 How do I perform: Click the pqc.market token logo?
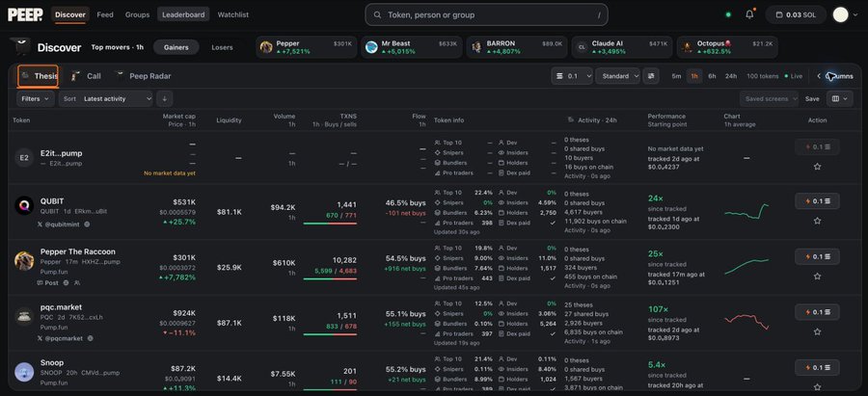24,316
